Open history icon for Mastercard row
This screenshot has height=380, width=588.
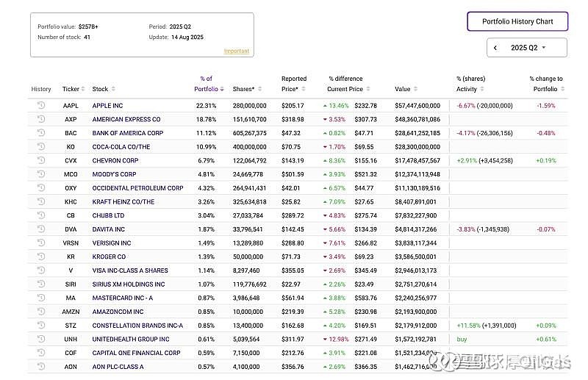coord(41,298)
